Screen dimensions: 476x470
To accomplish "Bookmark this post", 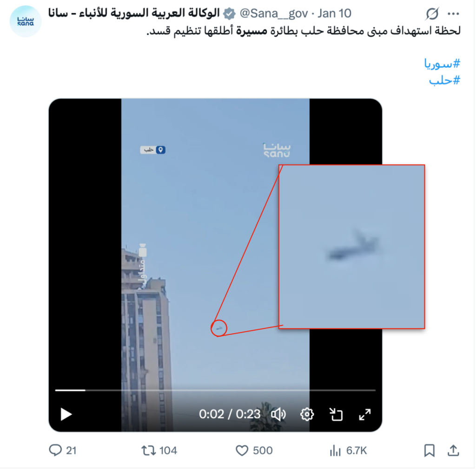I will click(430, 451).
